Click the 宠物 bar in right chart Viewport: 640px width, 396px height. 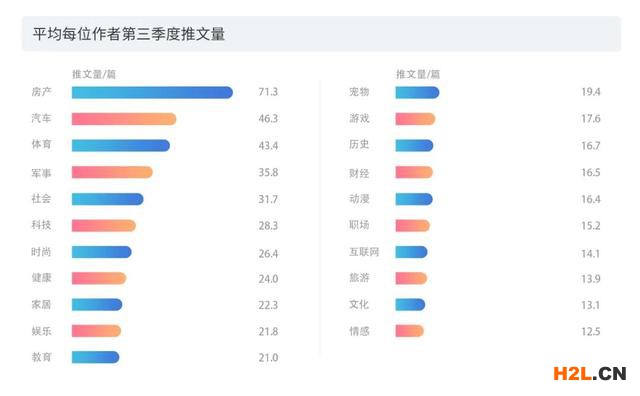click(x=417, y=92)
